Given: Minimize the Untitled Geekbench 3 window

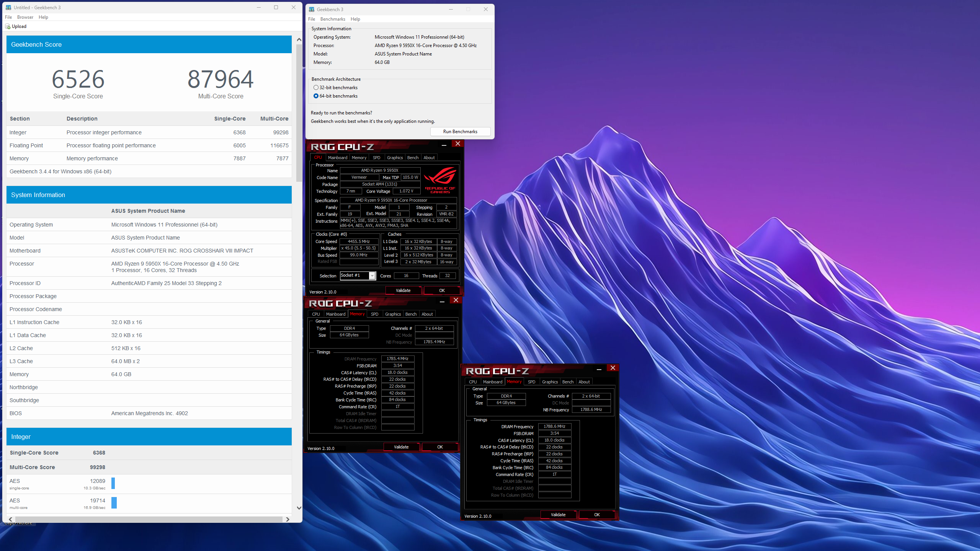Looking at the screenshot, I should coord(259,7).
